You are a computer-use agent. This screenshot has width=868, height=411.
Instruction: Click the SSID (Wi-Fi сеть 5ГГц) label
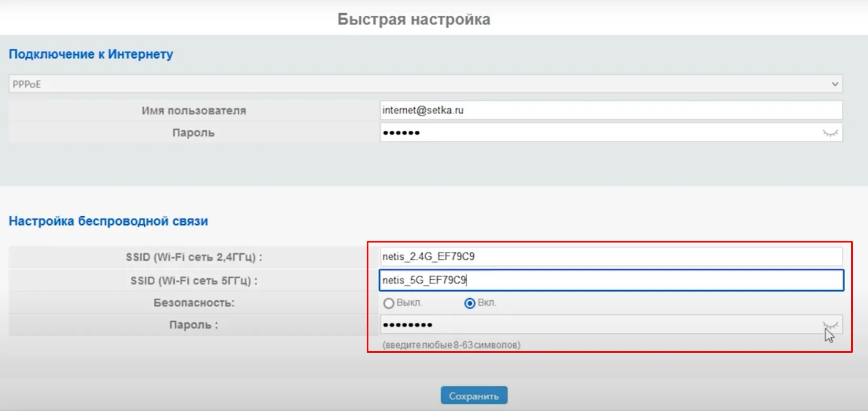tap(194, 281)
